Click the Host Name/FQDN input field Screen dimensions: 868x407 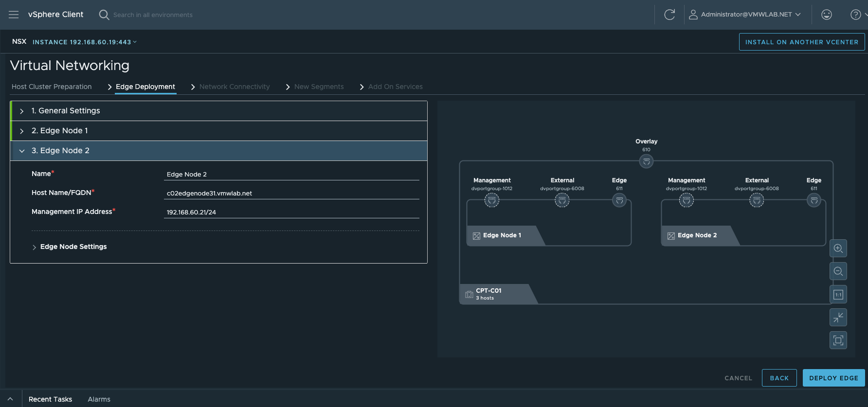click(x=291, y=193)
